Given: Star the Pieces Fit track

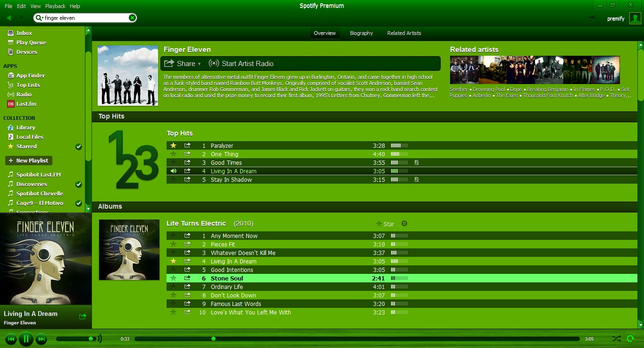Looking at the screenshot, I should 173,244.
